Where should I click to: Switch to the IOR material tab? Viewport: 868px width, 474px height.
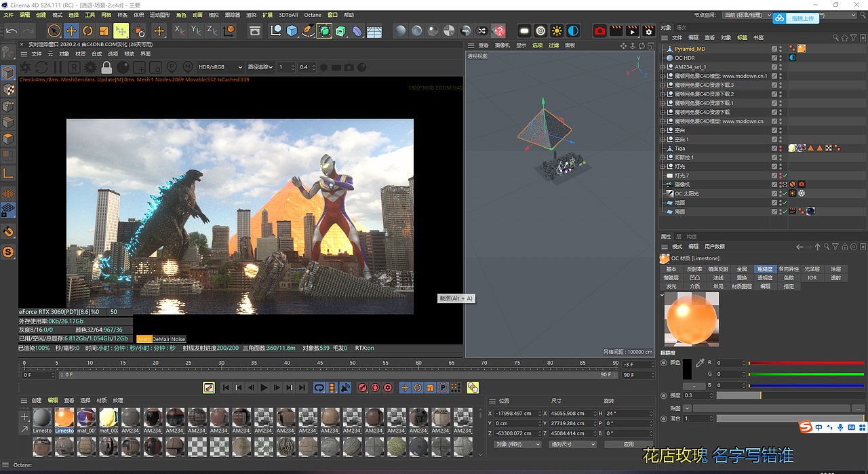click(812, 277)
